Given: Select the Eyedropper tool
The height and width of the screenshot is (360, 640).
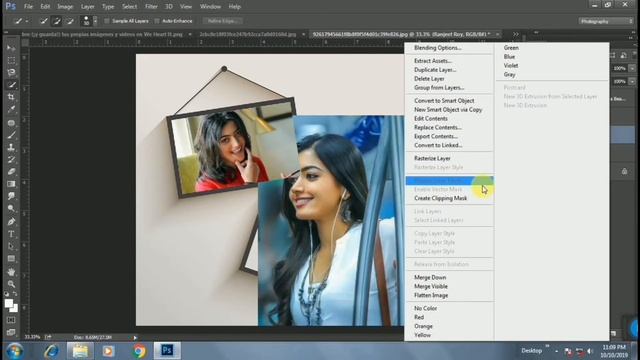Looking at the screenshot, I should [x=11, y=109].
